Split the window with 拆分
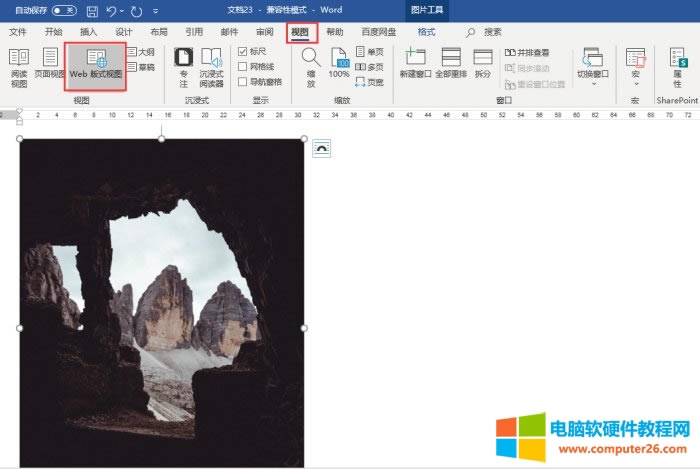Image resolution: width=700 pixels, height=469 pixels. coord(483,65)
